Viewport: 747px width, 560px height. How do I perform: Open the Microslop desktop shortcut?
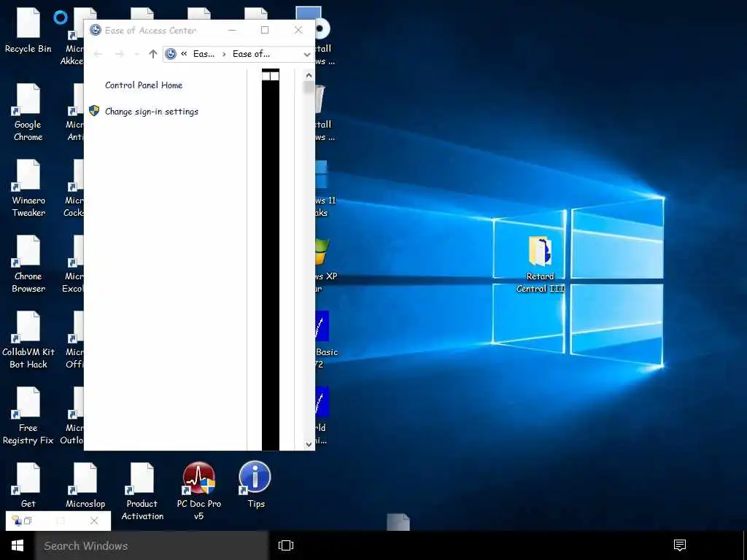tap(85, 485)
